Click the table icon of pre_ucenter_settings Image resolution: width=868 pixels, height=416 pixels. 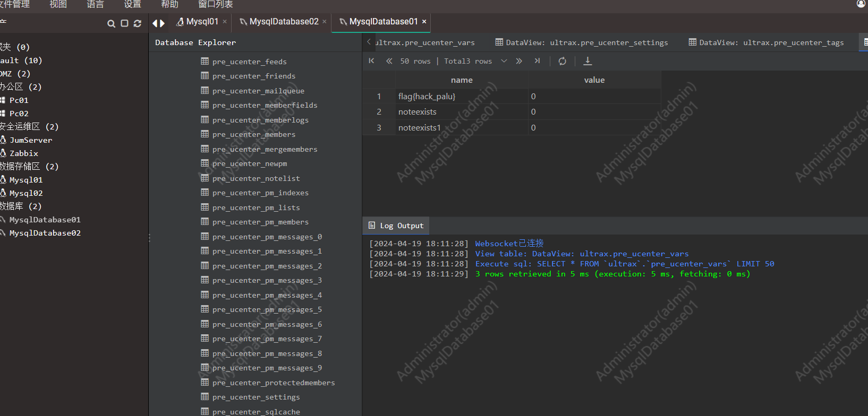pos(205,396)
